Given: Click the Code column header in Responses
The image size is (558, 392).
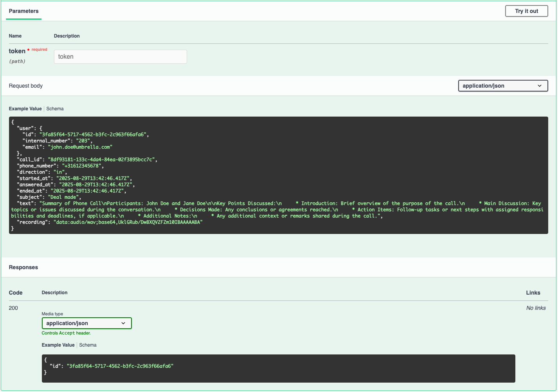Looking at the screenshot, I should point(16,293).
